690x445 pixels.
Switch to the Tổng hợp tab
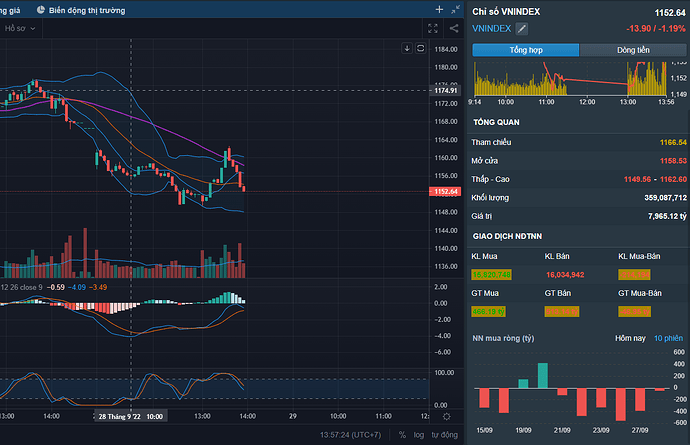pyautogui.click(x=526, y=49)
